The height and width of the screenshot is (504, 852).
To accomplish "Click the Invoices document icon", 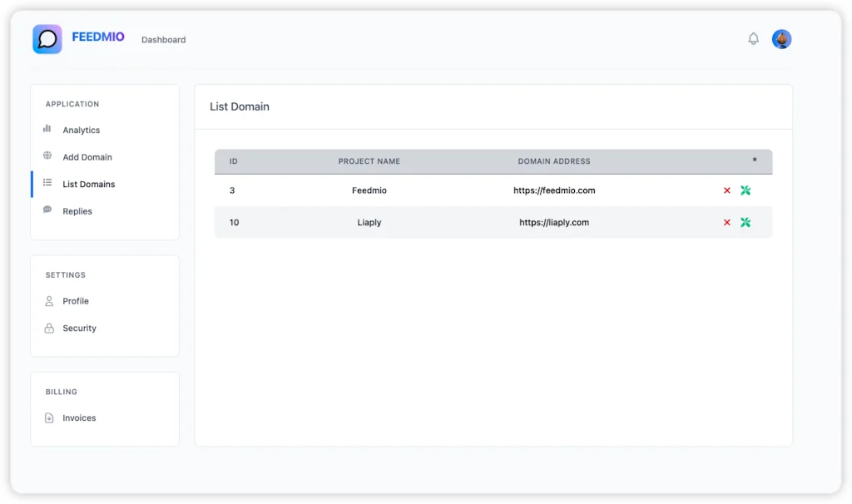I will tap(50, 418).
